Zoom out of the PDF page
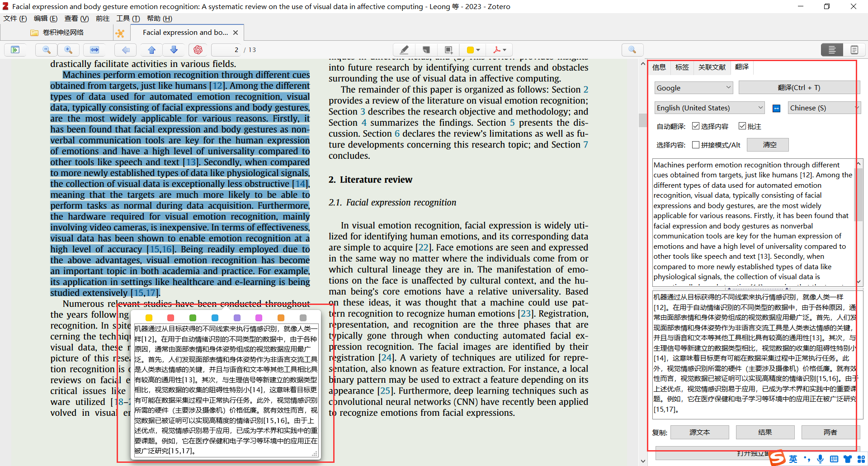Image resolution: width=868 pixels, height=466 pixels. click(47, 50)
